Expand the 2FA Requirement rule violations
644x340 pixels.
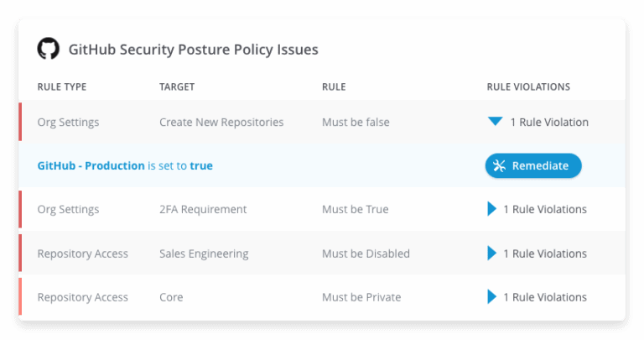pyautogui.click(x=491, y=209)
